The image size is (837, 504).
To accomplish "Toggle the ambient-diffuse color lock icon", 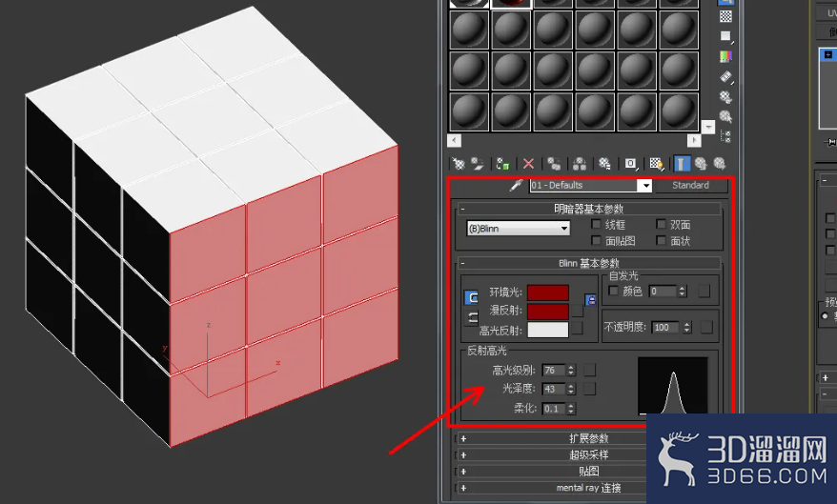I will click(590, 300).
